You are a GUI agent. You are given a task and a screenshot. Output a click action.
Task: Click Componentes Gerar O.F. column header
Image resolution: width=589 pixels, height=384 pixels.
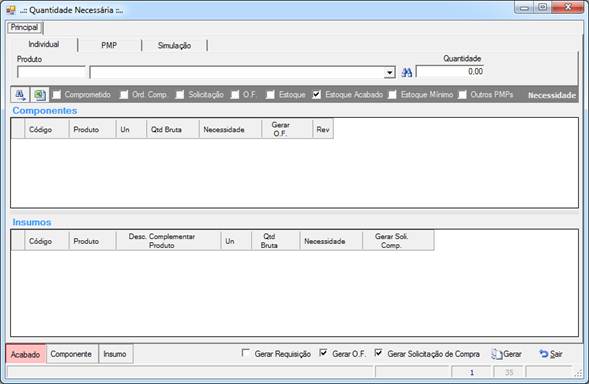pos(287,129)
